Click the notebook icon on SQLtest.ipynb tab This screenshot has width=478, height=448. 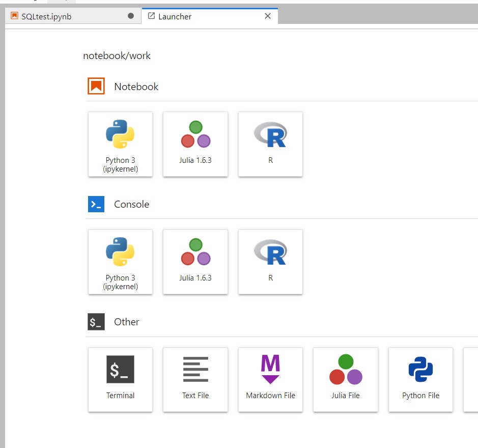[14, 16]
